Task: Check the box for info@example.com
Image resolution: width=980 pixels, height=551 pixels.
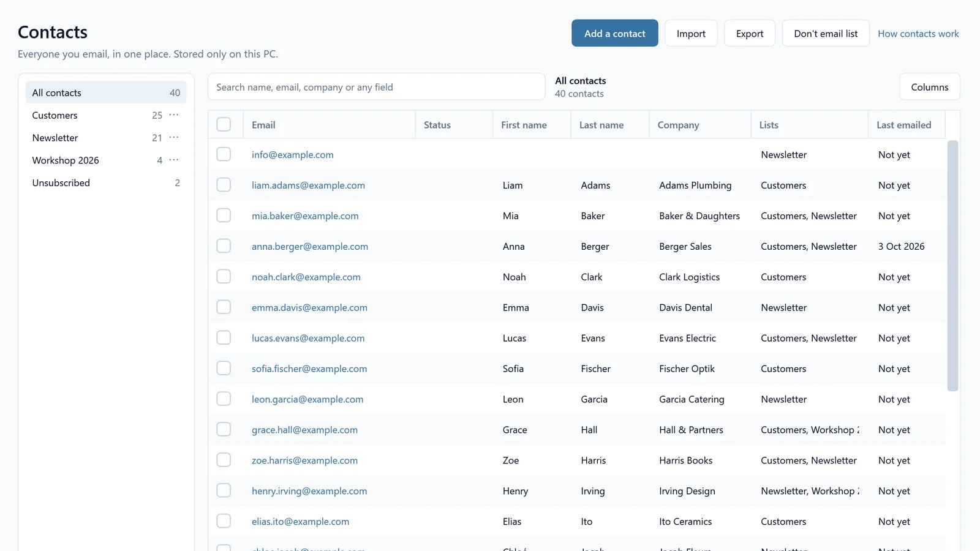Action: (224, 154)
